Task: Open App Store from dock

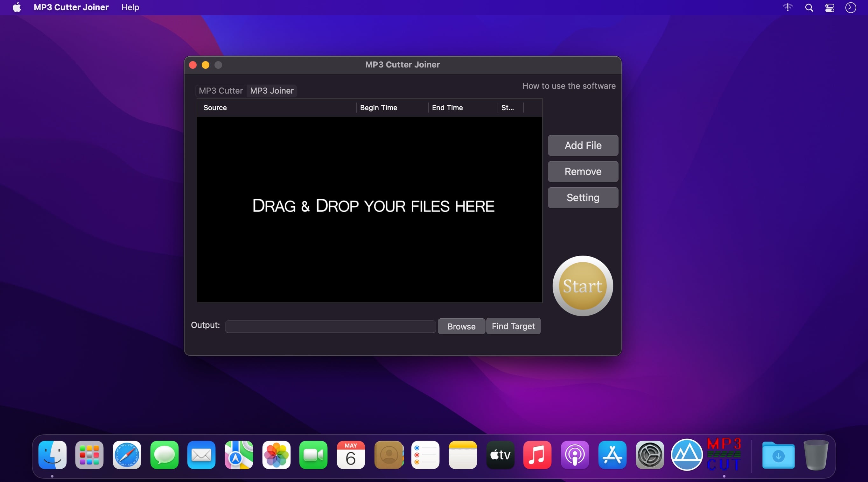Action: 612,454
